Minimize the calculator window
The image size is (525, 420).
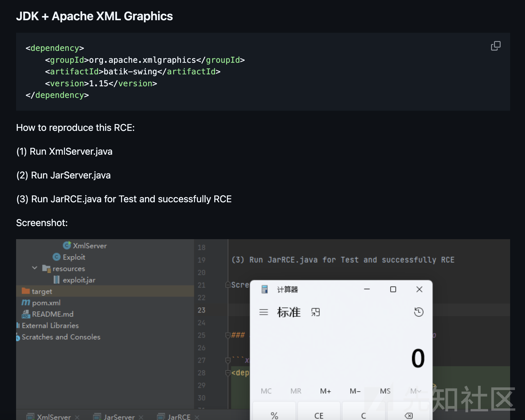pyautogui.click(x=367, y=289)
